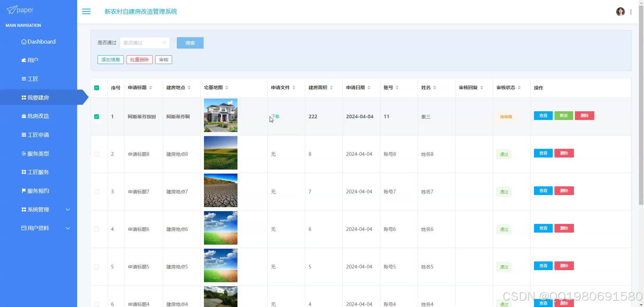The height and width of the screenshot is (307, 644).
Task: Open the three-dot menu beside avatar
Action: (x=631, y=12)
